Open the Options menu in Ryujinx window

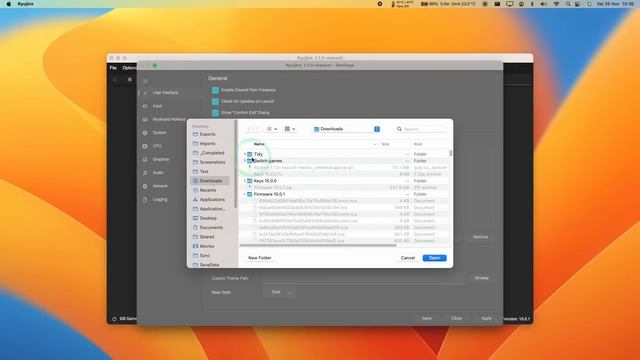pos(129,68)
